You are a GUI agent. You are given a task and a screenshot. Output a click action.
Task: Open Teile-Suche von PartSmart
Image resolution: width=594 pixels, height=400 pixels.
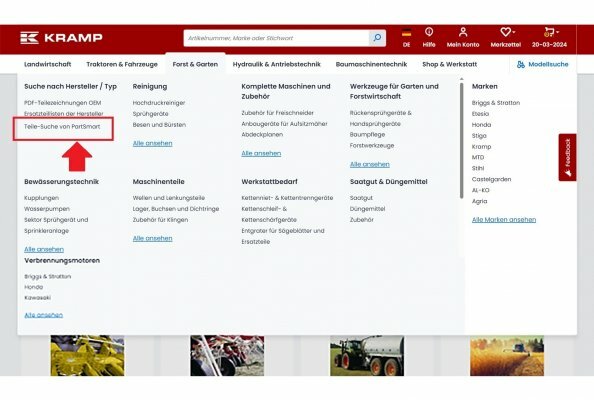coord(62,127)
